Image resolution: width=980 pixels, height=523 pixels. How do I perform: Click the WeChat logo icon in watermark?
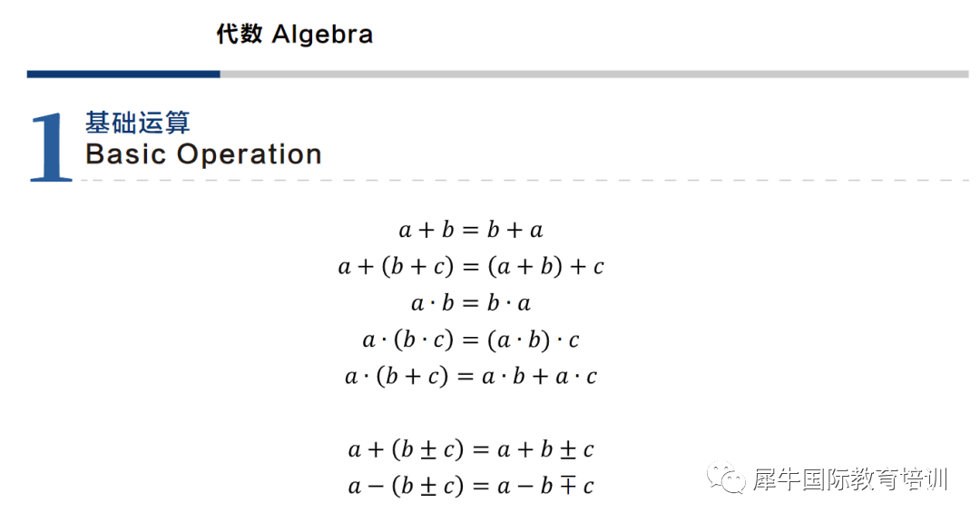pyautogui.click(x=726, y=479)
